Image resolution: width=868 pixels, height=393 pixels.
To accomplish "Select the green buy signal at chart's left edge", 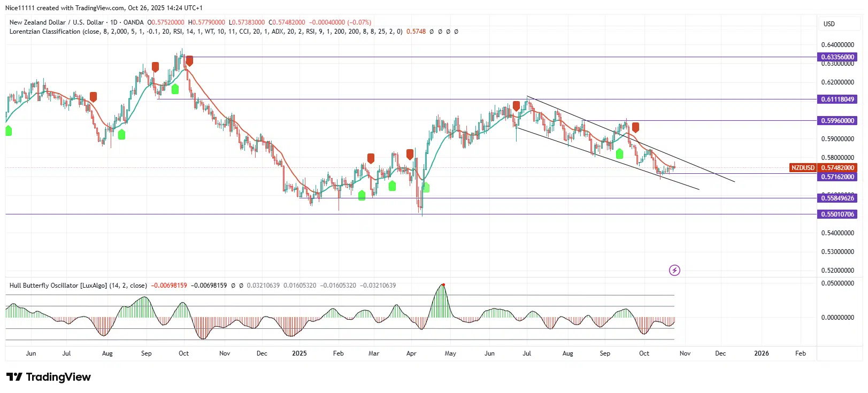I will pos(9,130).
